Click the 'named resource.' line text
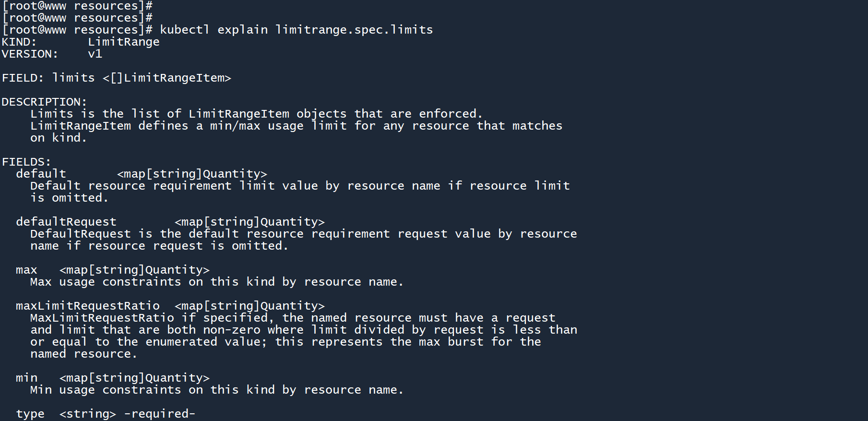The width and height of the screenshot is (868, 421). coord(83,354)
